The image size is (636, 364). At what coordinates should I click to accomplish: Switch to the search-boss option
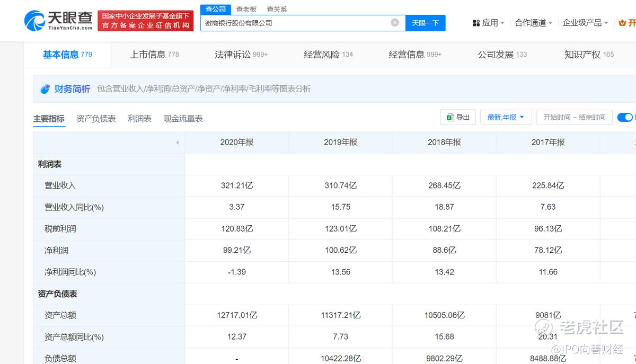[246, 9]
